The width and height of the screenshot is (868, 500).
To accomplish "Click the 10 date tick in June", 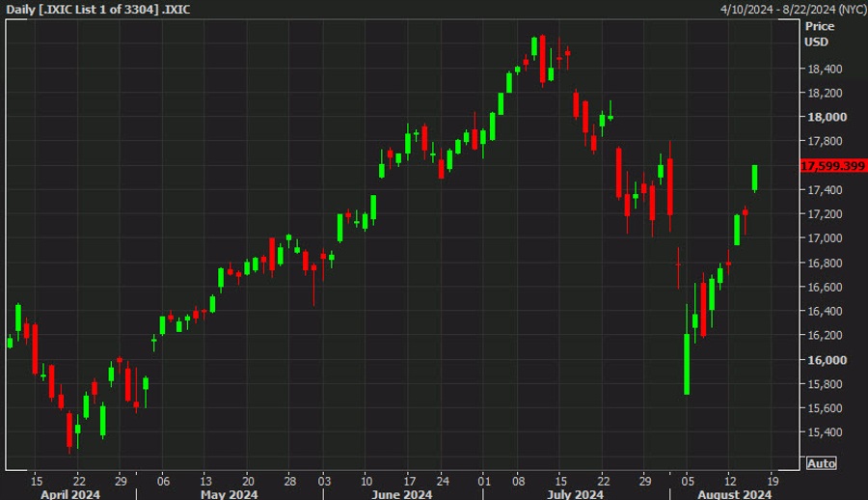I will (x=366, y=481).
